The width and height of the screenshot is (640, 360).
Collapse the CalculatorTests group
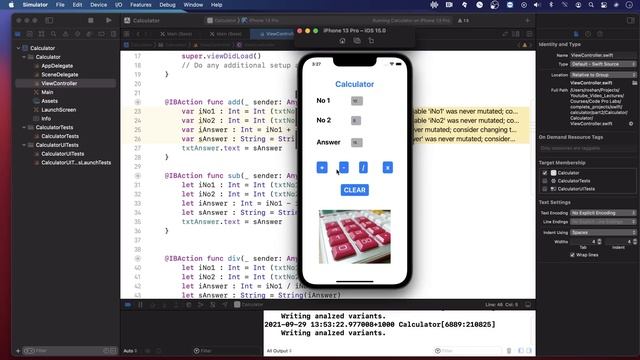pos(24,127)
